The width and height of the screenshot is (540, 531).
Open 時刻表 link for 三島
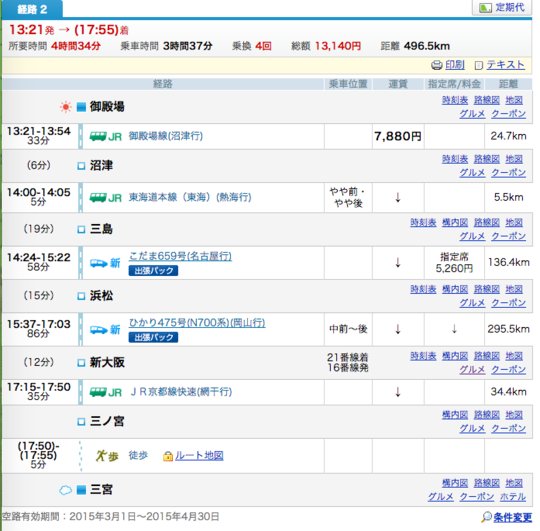click(423, 222)
